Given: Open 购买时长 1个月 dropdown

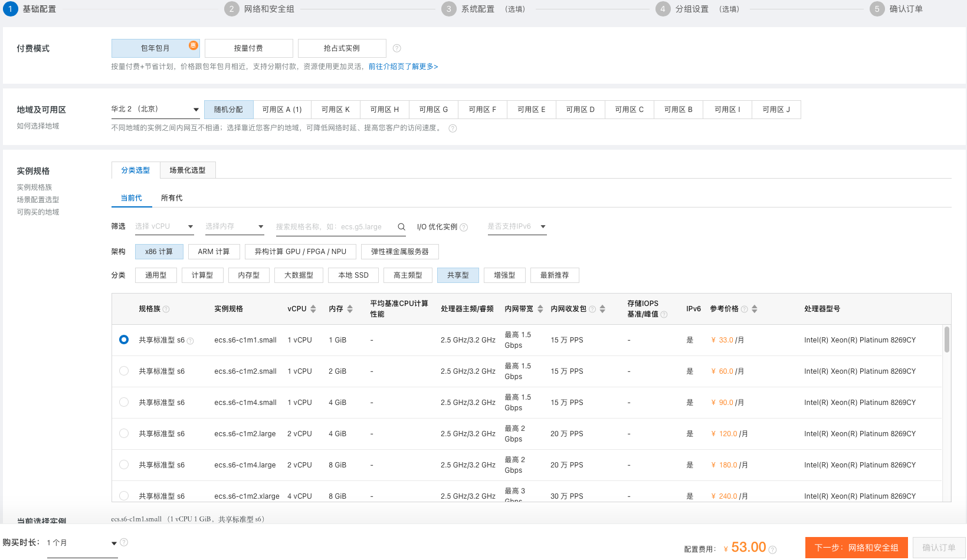Looking at the screenshot, I should pyautogui.click(x=82, y=543).
